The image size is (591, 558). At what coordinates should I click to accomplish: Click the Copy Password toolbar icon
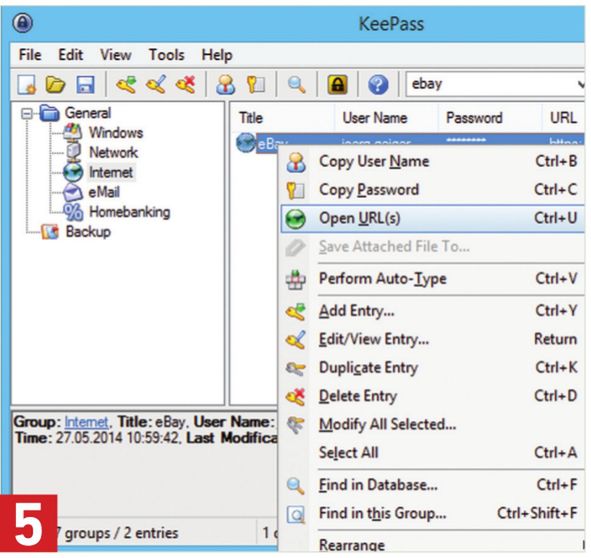pos(256,84)
